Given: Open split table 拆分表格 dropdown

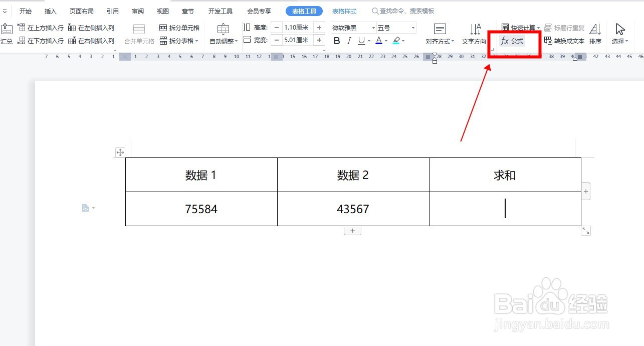Looking at the screenshot, I should pos(179,41).
